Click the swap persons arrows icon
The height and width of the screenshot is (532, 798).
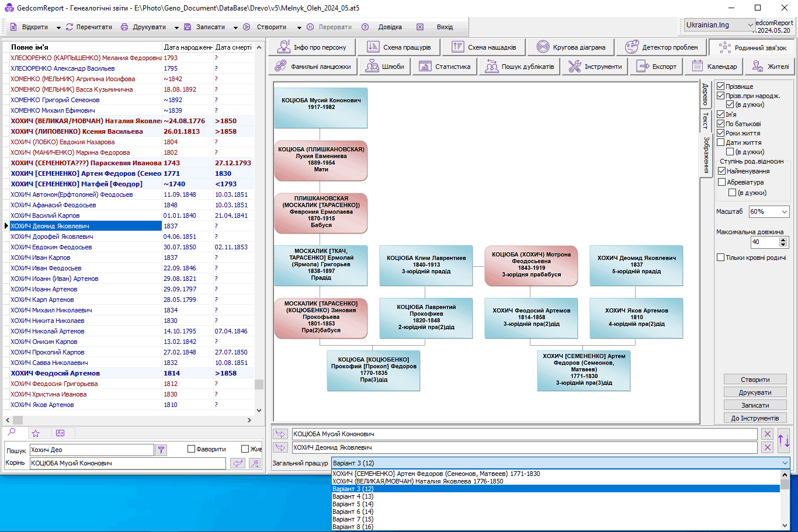tap(783, 440)
